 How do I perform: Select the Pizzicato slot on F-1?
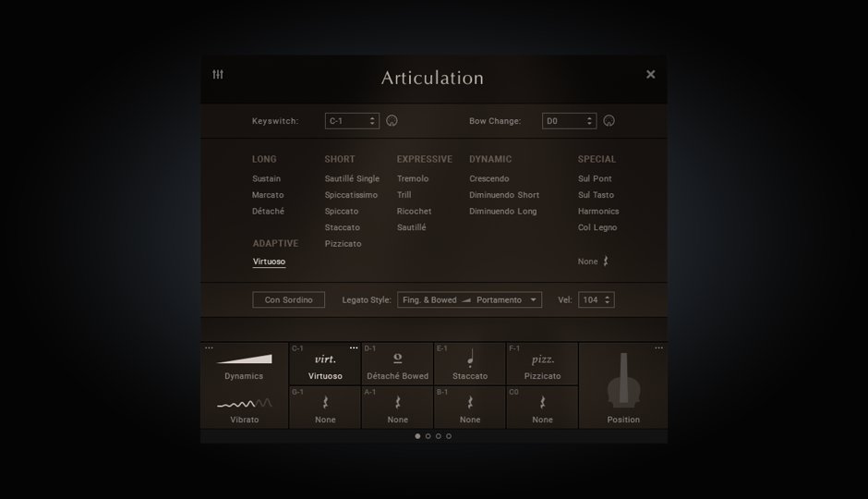click(542, 364)
